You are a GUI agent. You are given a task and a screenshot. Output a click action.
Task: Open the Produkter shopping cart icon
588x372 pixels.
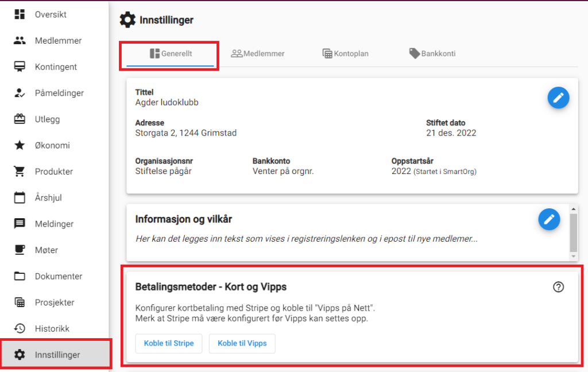tap(20, 172)
